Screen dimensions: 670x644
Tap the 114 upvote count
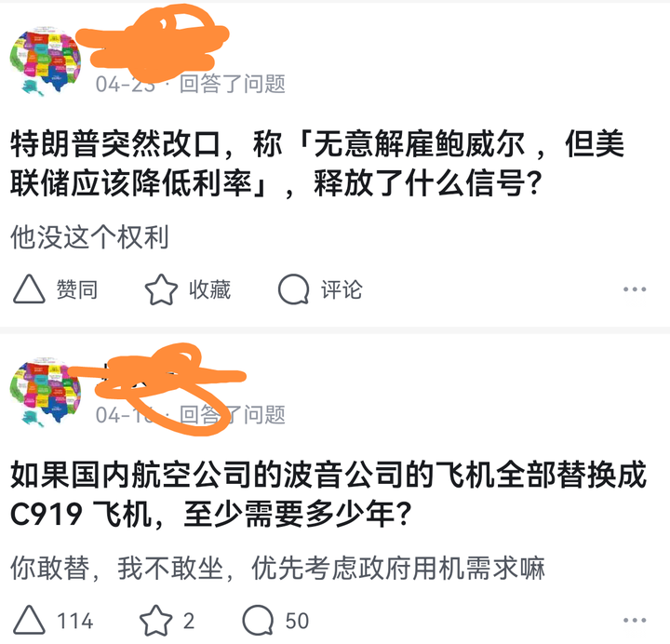point(75,621)
